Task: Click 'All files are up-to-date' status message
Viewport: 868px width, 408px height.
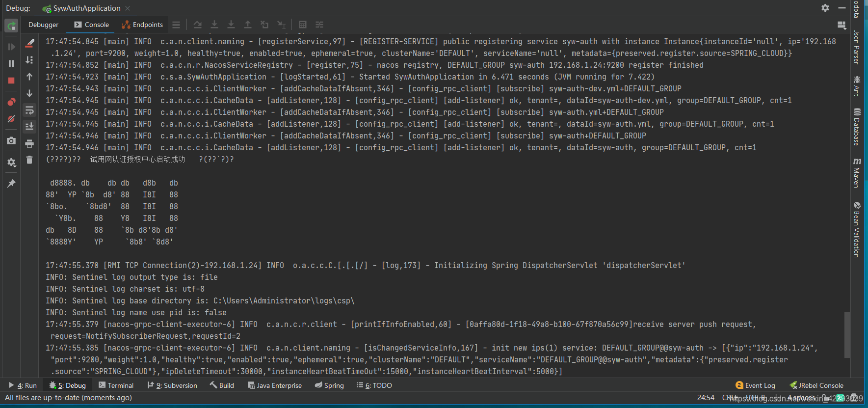Action: 68,398
